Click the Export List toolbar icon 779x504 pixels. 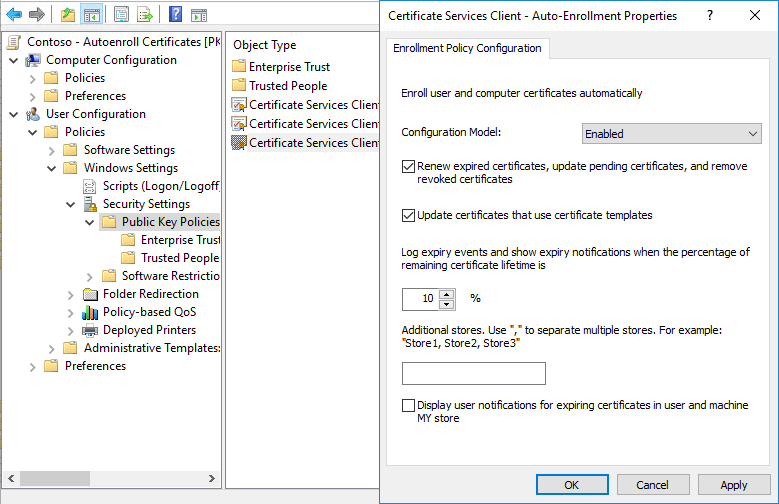[x=145, y=15]
